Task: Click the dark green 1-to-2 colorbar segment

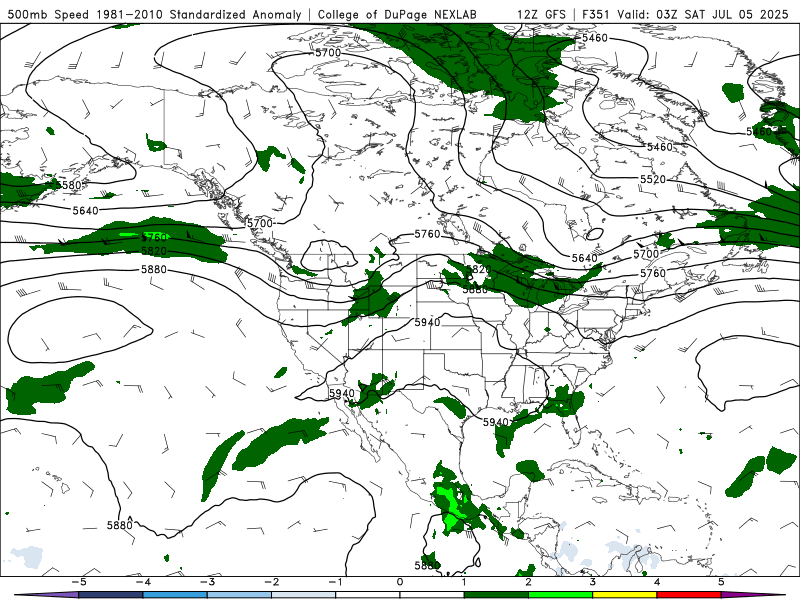Action: point(496,595)
